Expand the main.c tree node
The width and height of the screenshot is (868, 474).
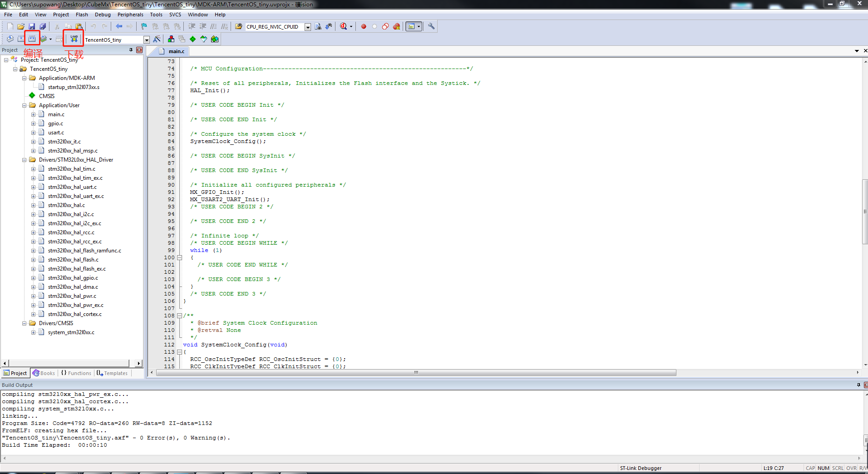33,114
